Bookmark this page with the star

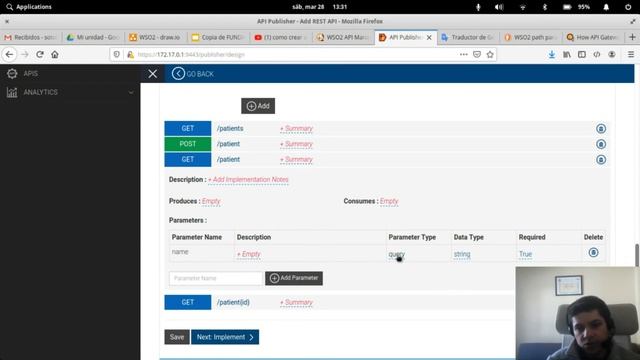[x=490, y=54]
